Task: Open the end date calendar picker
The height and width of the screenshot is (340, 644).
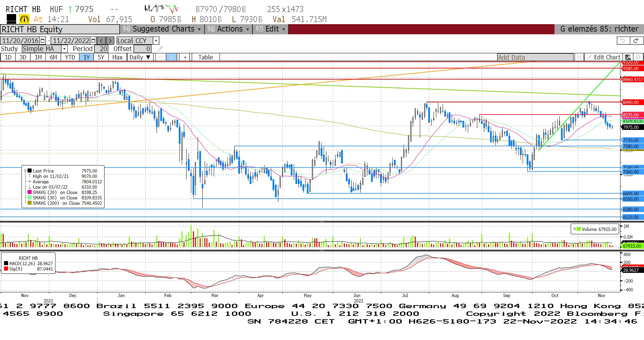Action: (93, 41)
